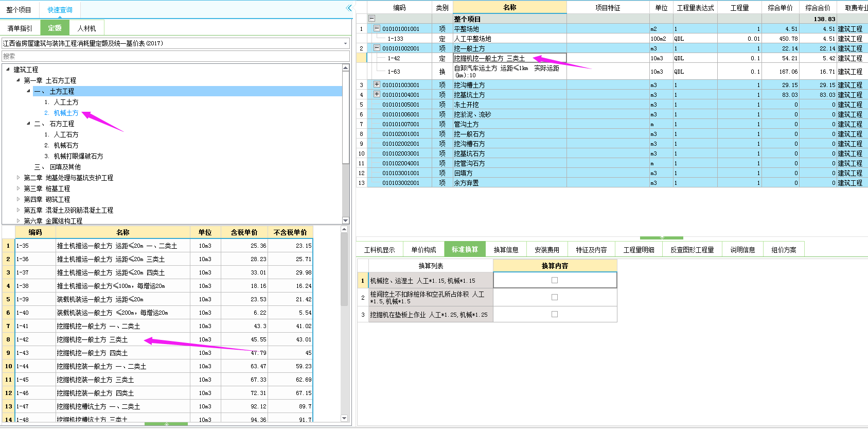This screenshot has height=429, width=868.
Task: Select 人工石方 in the tree
Action: pyautogui.click(x=66, y=134)
